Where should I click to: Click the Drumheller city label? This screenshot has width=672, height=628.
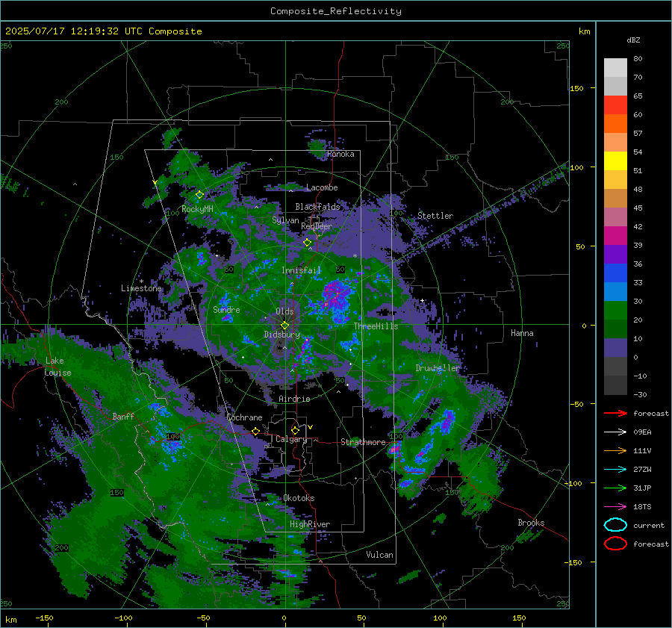tap(438, 368)
